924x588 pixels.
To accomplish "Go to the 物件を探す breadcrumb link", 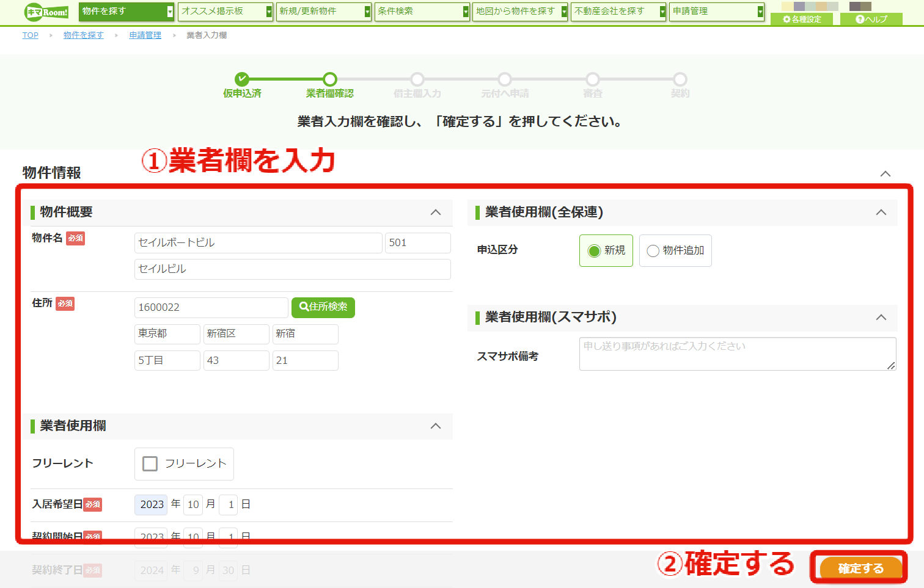I will pos(84,35).
